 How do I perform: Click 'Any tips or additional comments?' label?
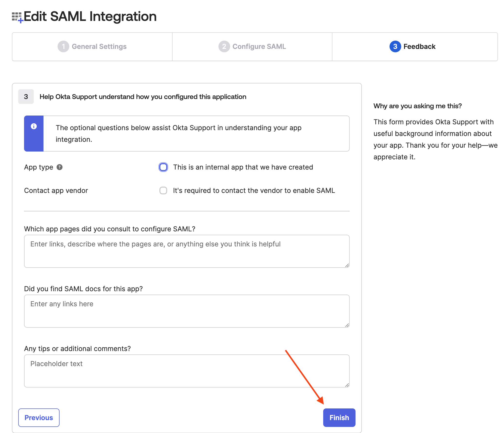[x=77, y=349]
